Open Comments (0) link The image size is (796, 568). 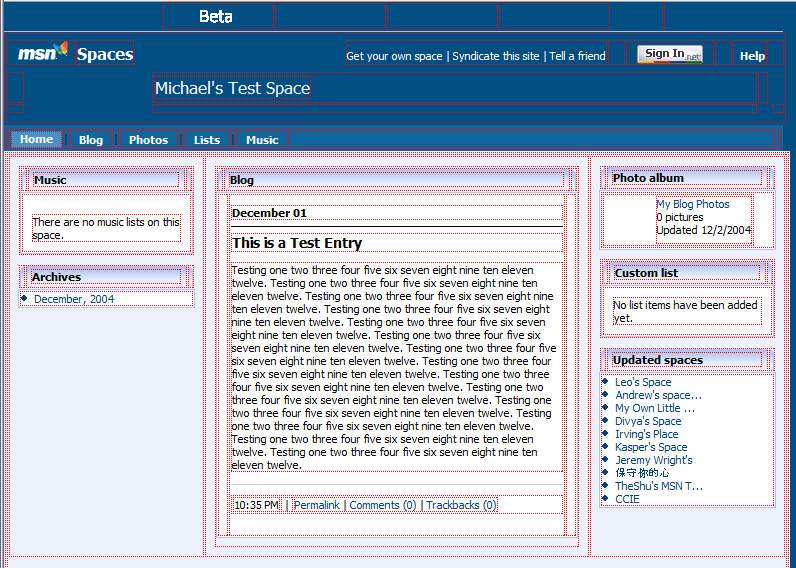(x=383, y=505)
